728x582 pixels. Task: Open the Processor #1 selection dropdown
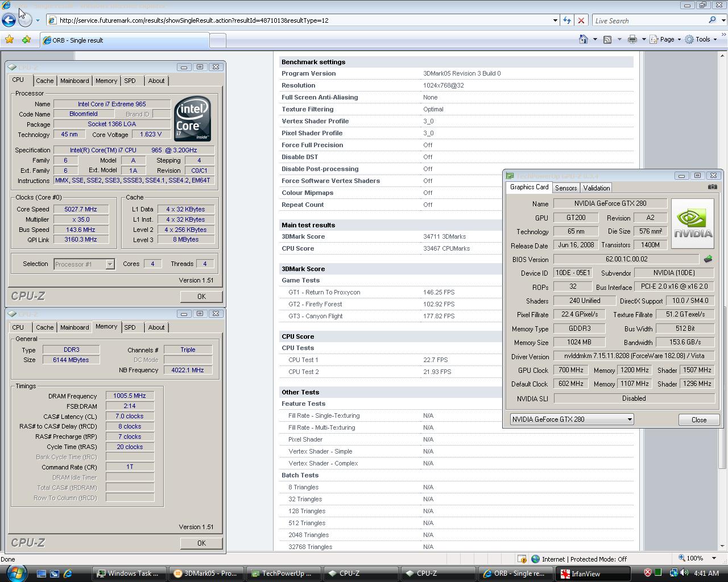coord(84,264)
